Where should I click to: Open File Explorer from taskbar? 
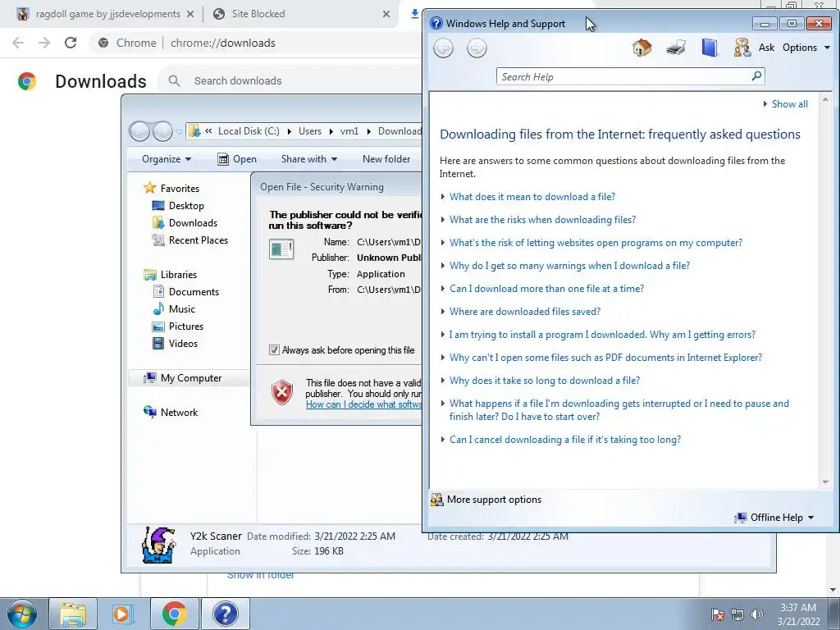click(x=73, y=614)
